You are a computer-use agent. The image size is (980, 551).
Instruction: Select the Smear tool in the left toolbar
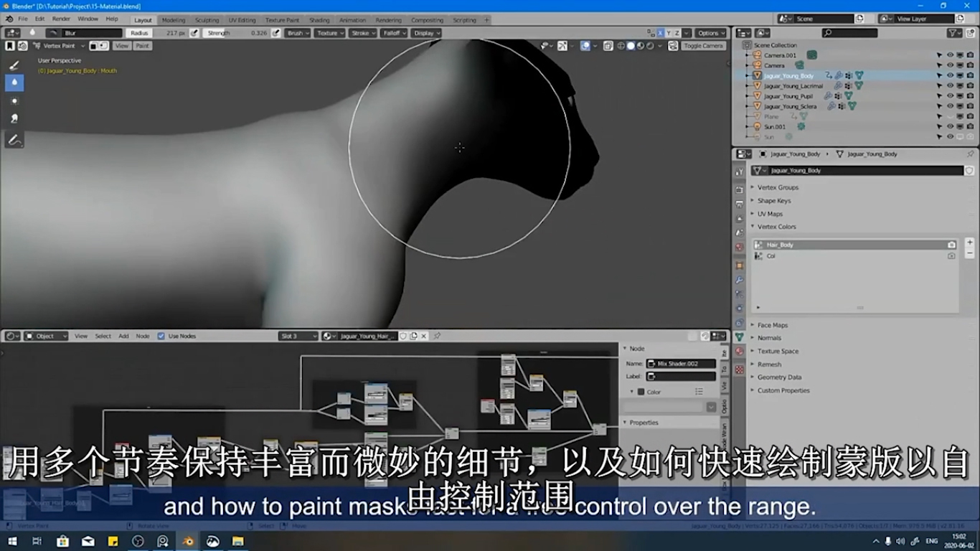click(x=14, y=118)
